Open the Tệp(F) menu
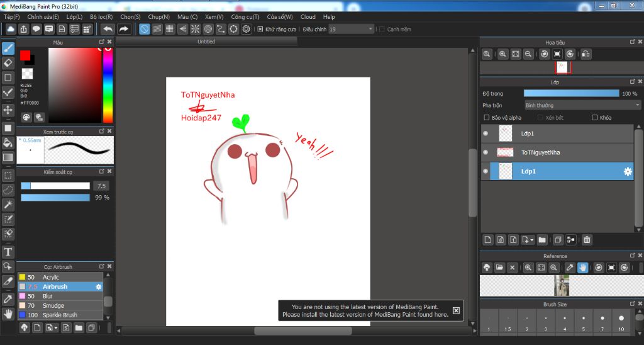This screenshot has width=644, height=345. click(12, 17)
